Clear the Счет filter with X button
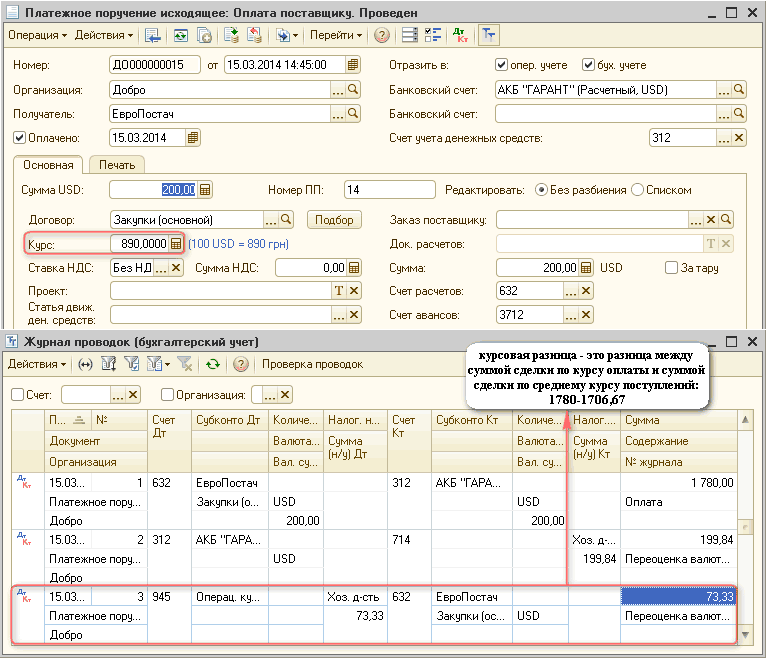The height and width of the screenshot is (659, 767). pyautogui.click(x=133, y=395)
